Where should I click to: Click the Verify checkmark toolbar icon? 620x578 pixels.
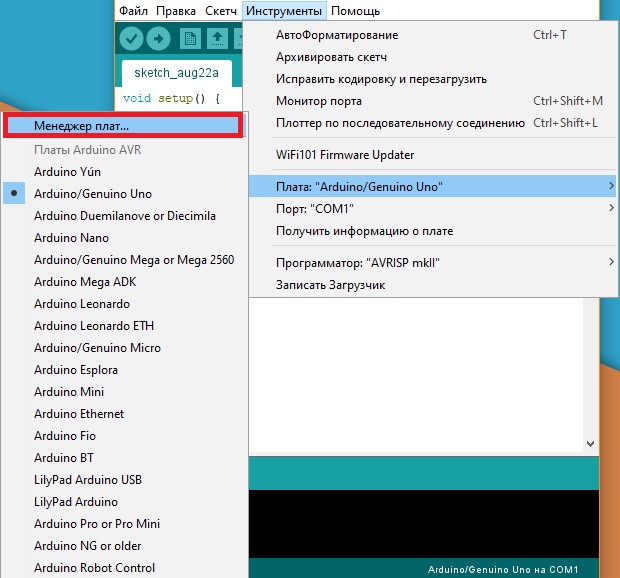tap(131, 39)
